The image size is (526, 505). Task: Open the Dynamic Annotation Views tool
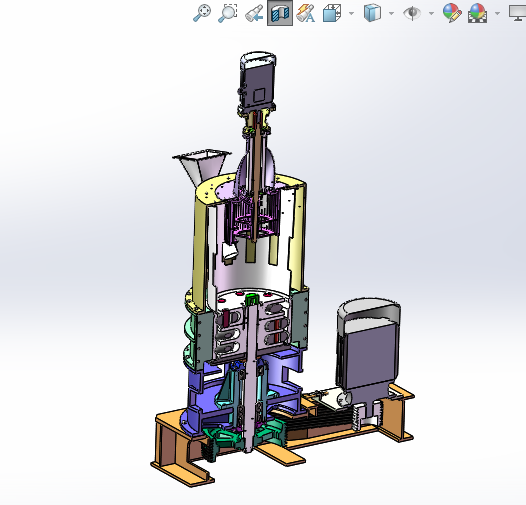click(x=306, y=13)
